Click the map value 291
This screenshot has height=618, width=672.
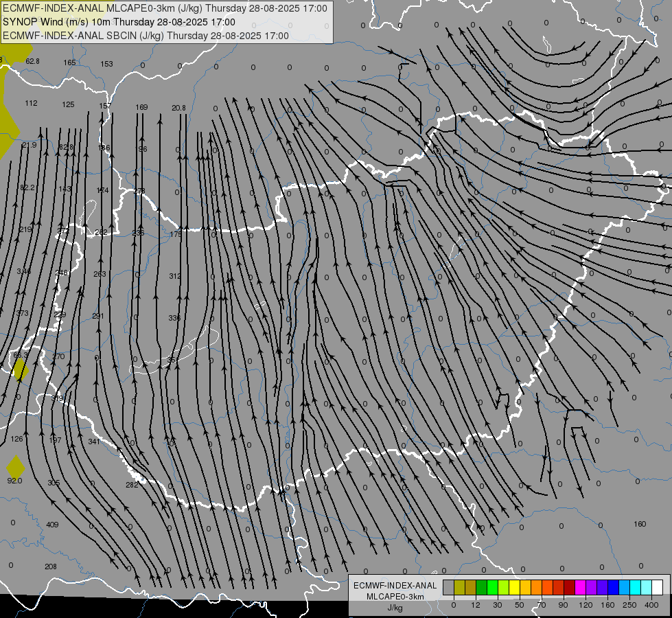point(98,316)
